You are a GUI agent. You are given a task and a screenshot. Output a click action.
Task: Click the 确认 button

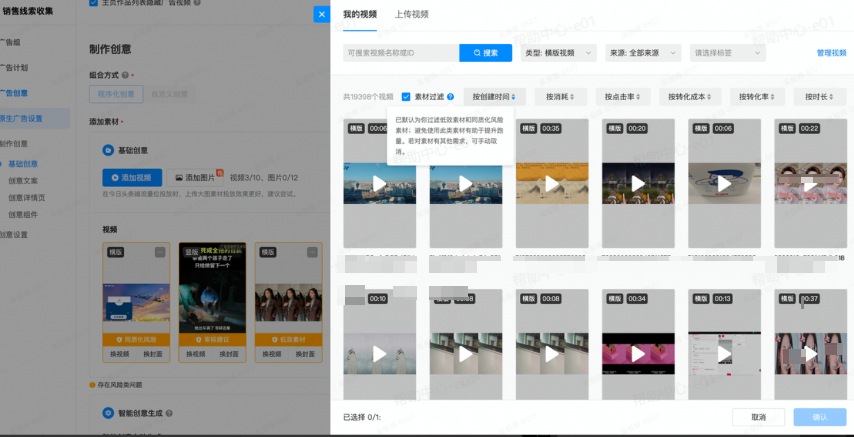coord(820,417)
